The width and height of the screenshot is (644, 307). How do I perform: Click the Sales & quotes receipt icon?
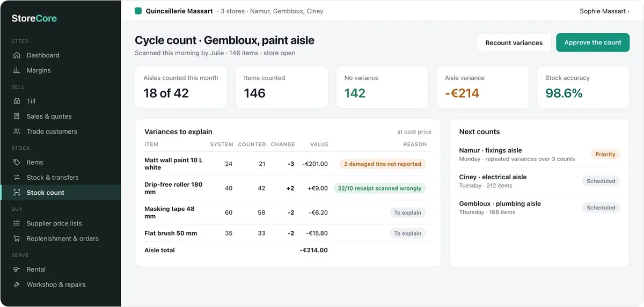[x=17, y=116]
